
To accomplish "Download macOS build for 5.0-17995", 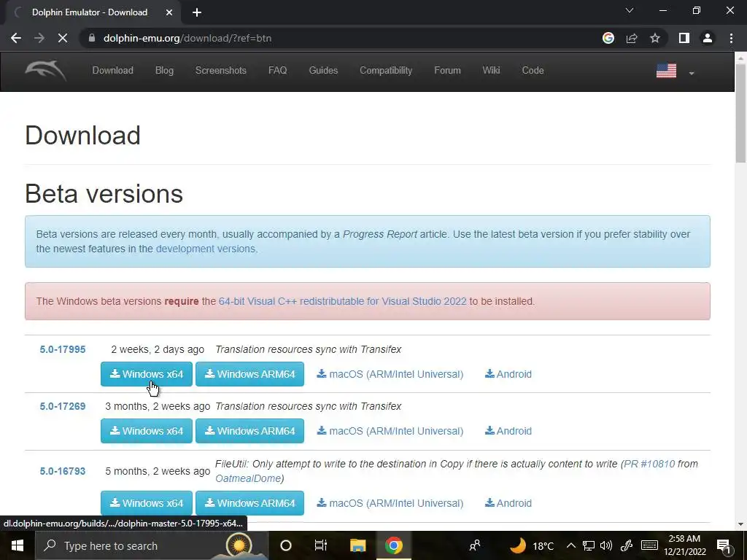I will pyautogui.click(x=390, y=374).
